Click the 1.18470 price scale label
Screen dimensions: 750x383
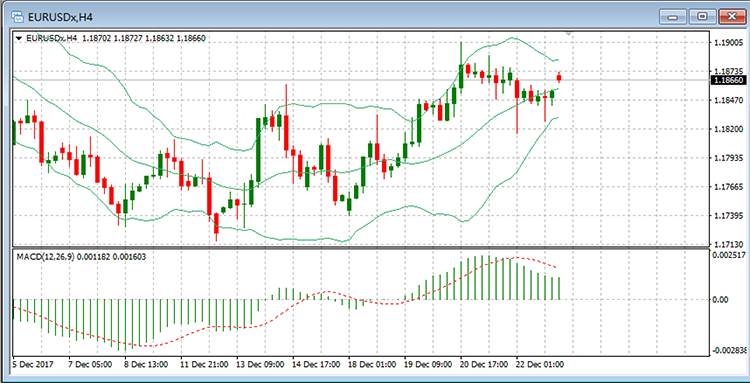[728, 100]
